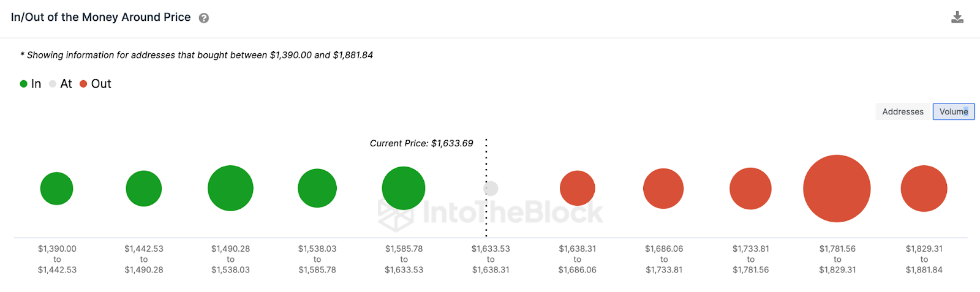Select red bubble for $1,686.06 to $1,733.81
The height and width of the screenshot is (292, 980).
[663, 189]
